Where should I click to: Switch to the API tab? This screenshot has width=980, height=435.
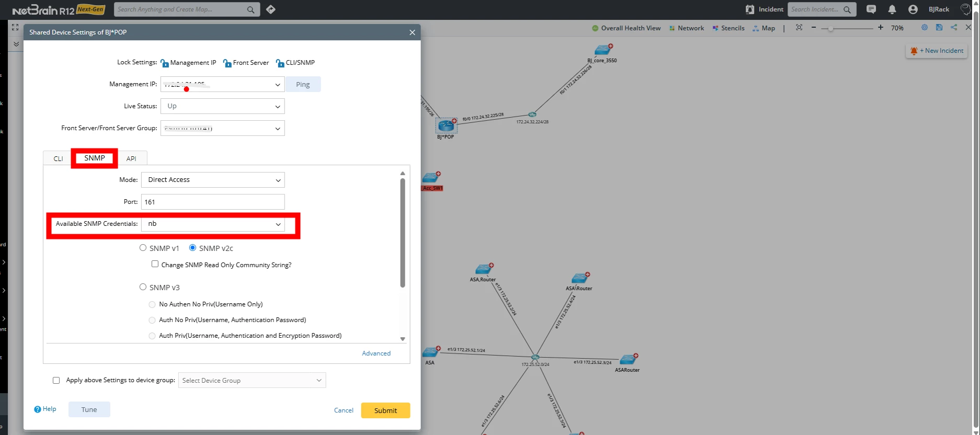click(x=131, y=158)
